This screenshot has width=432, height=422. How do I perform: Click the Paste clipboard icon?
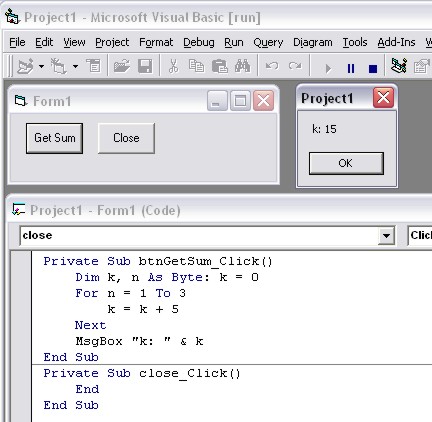220,66
